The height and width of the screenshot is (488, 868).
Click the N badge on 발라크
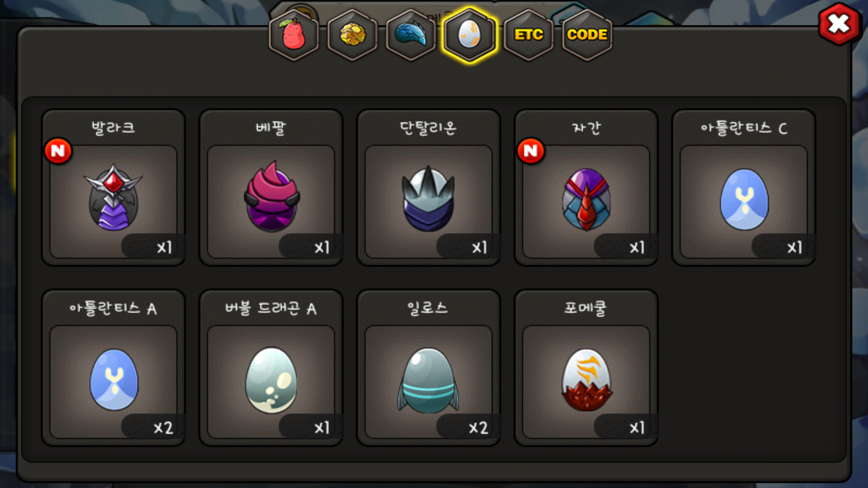pyautogui.click(x=58, y=151)
